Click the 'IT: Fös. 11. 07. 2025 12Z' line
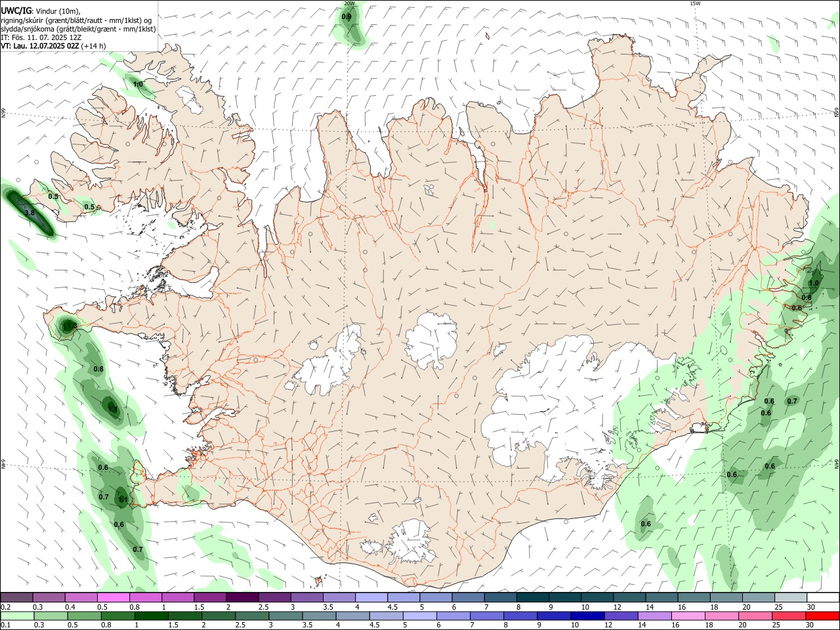840x630 pixels. [x=41, y=37]
